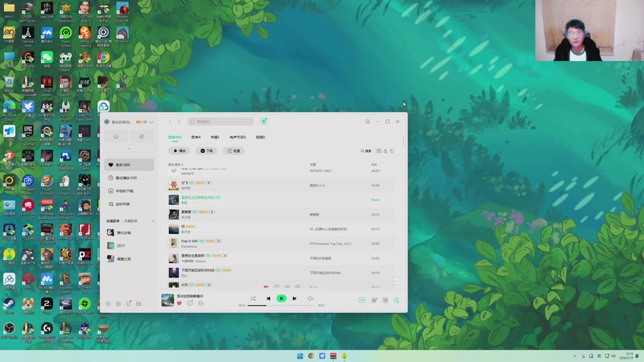Switch to the albums 1 tab
This screenshot has width=644, height=362.
tap(215, 137)
